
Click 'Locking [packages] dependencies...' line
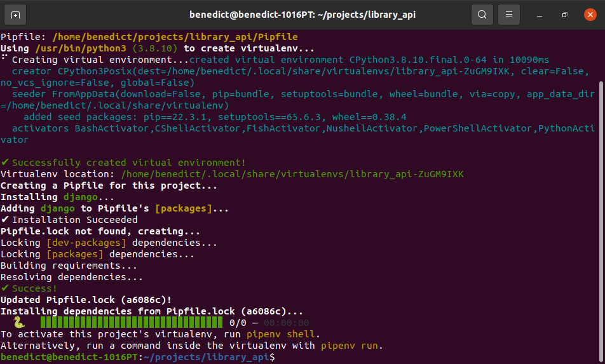click(x=98, y=254)
